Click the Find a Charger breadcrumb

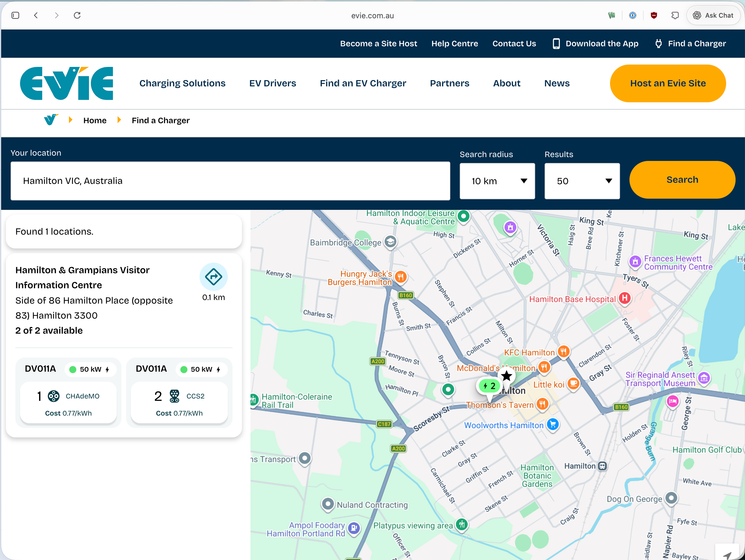coord(161,120)
